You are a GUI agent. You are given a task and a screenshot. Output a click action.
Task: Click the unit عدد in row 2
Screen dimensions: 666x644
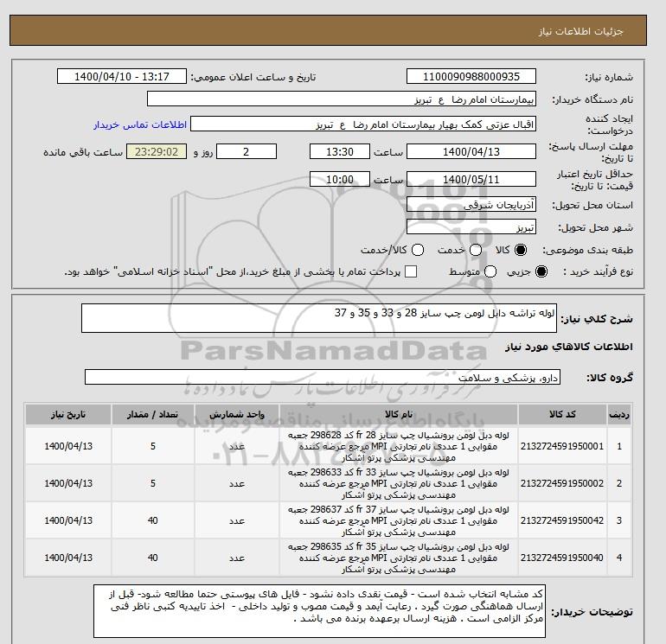(x=237, y=483)
